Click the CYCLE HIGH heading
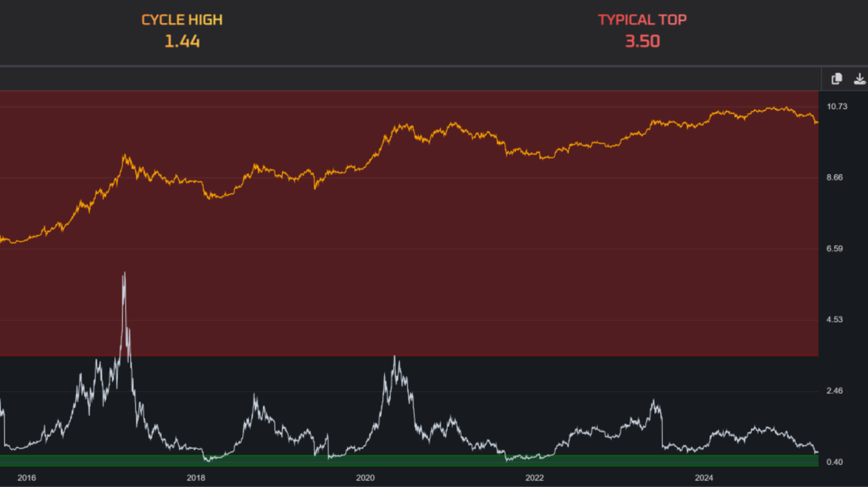This screenshot has height=487, width=868. tap(182, 20)
